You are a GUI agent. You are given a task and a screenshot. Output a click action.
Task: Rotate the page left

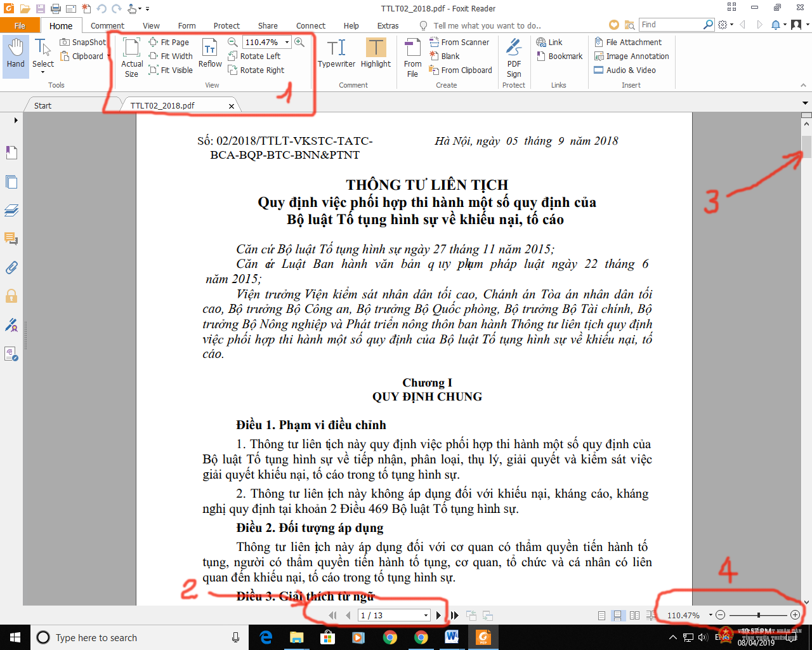(254, 56)
